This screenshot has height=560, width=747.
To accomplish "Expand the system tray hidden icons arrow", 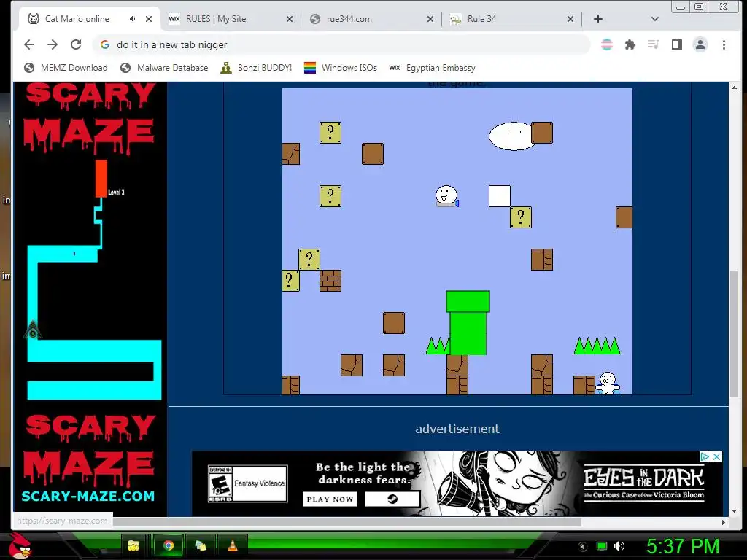I will point(582,547).
